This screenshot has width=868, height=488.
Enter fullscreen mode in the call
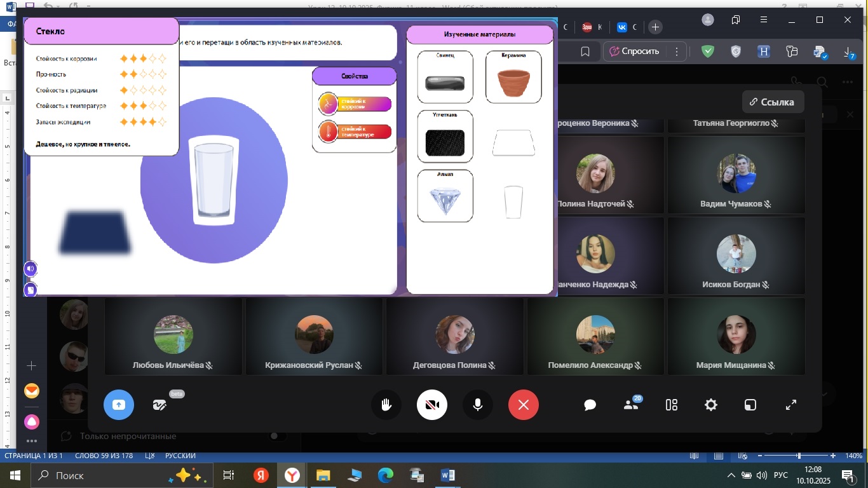point(791,405)
